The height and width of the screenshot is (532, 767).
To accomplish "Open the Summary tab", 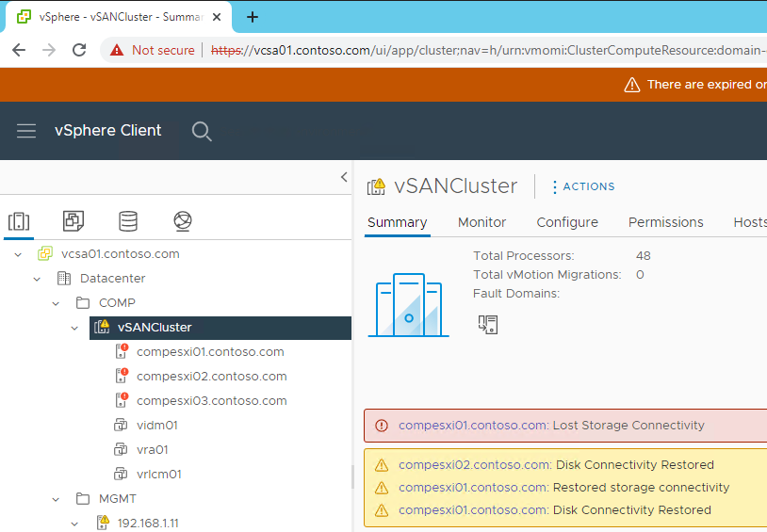I will click(x=398, y=222).
